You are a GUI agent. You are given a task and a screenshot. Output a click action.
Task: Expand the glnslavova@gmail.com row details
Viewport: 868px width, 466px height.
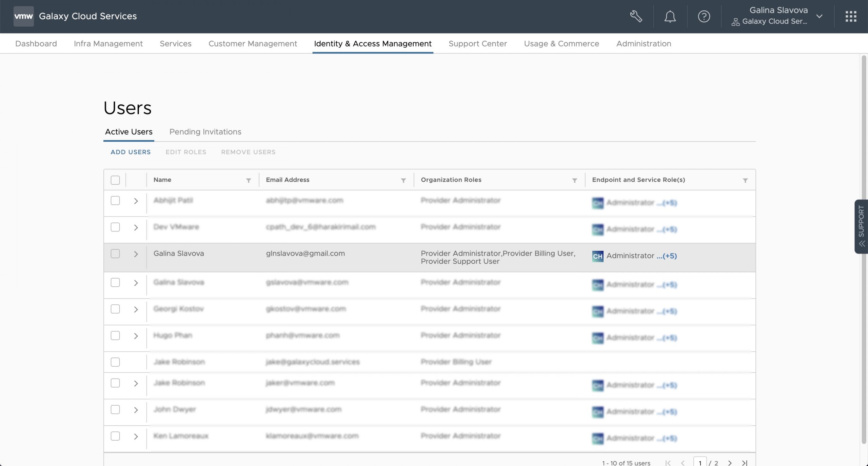(x=136, y=254)
